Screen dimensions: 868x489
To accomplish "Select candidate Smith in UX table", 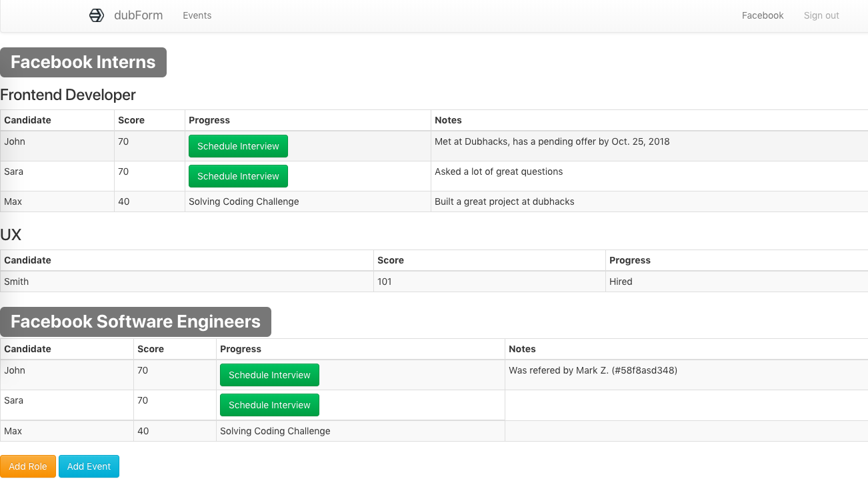I will 16,282.
